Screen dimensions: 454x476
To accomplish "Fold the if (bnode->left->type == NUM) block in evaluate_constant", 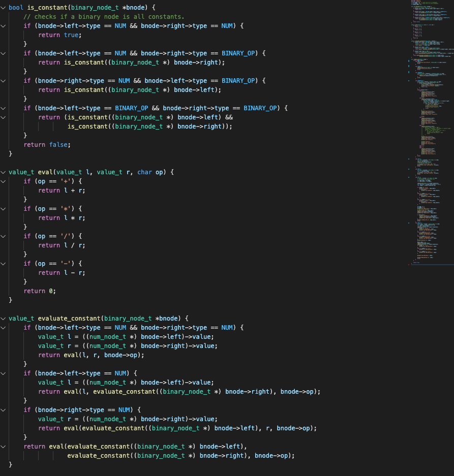I will (x=4, y=373).
